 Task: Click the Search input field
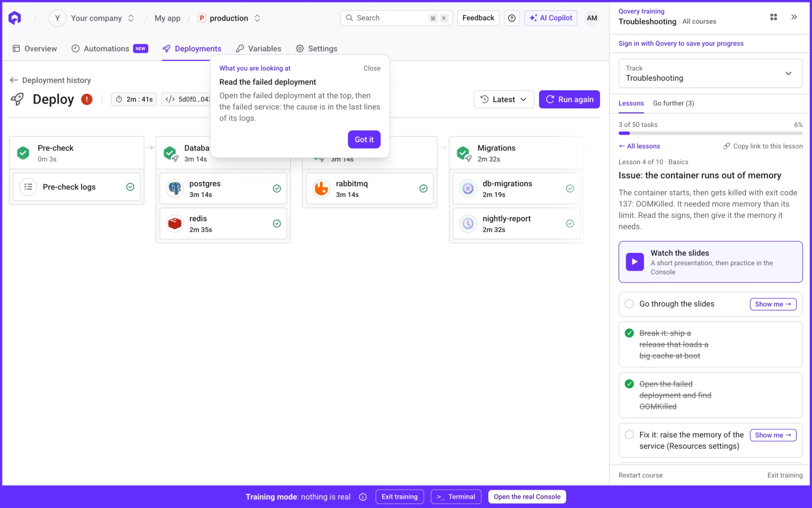click(396, 18)
